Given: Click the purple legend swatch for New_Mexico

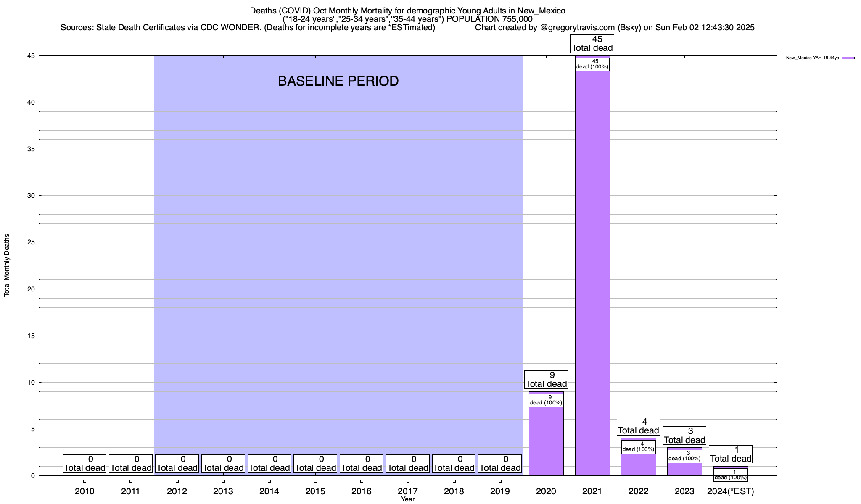Looking at the screenshot, I should pos(848,58).
